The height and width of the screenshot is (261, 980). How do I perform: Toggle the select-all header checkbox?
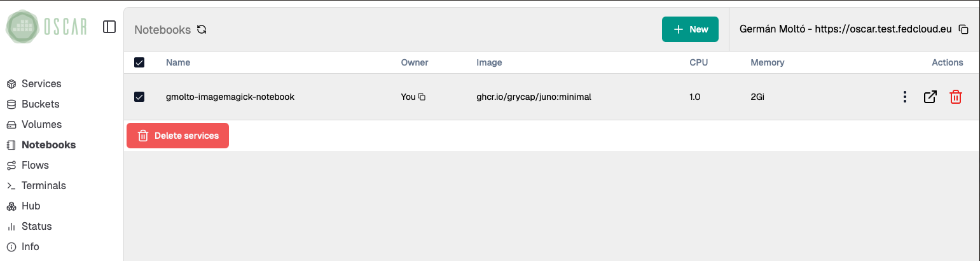tap(140, 62)
